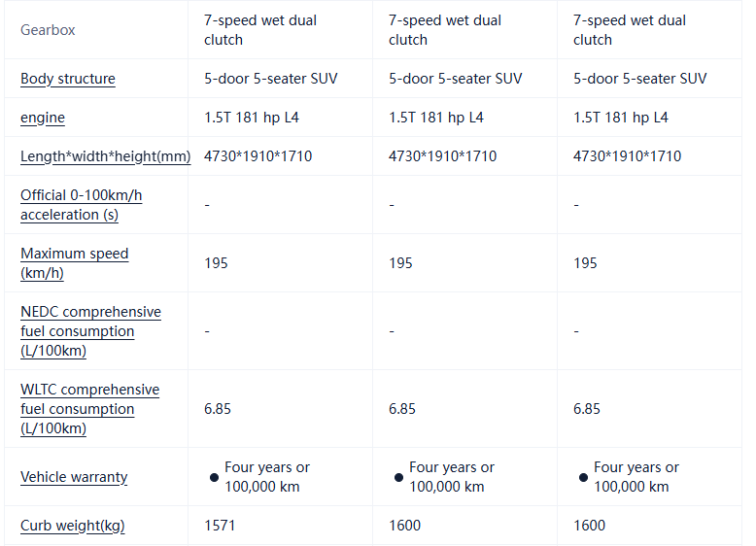Select third column's 4730*1910*1710 dimensions cell
756x546 pixels.
(x=627, y=156)
